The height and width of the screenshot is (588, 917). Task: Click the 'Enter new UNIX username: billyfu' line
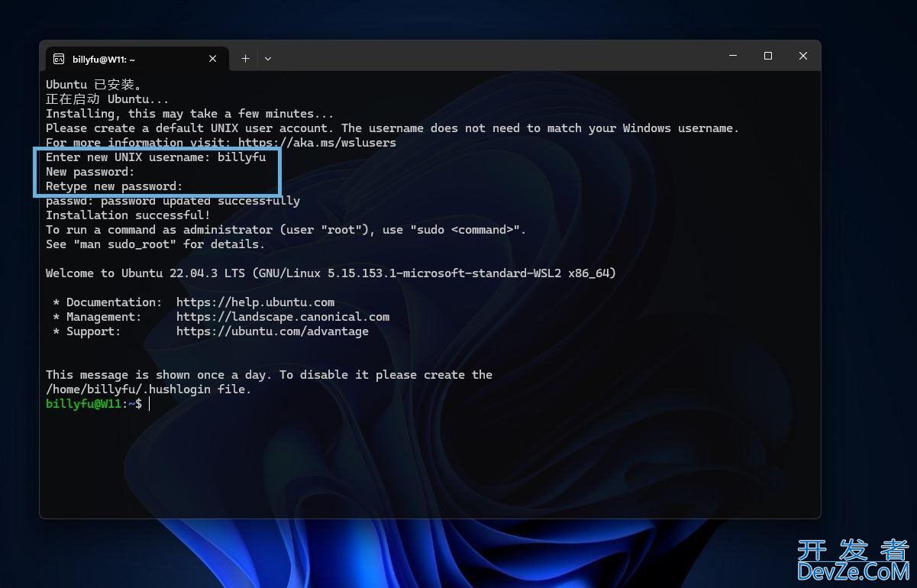click(156, 157)
